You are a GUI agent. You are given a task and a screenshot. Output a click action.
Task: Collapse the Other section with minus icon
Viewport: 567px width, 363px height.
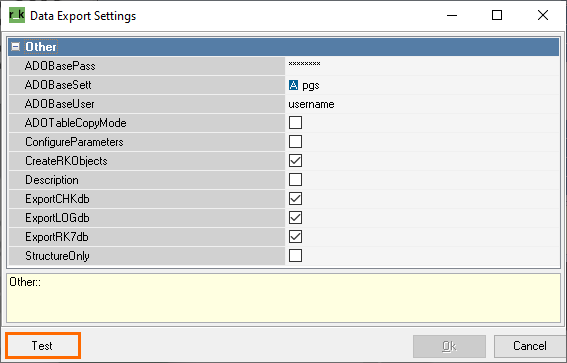tap(15, 47)
